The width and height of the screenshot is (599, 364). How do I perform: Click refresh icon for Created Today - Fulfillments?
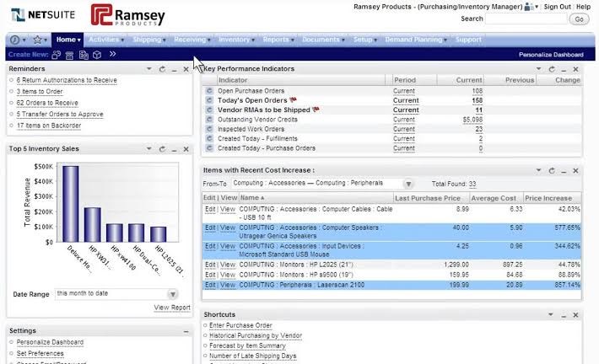209,138
